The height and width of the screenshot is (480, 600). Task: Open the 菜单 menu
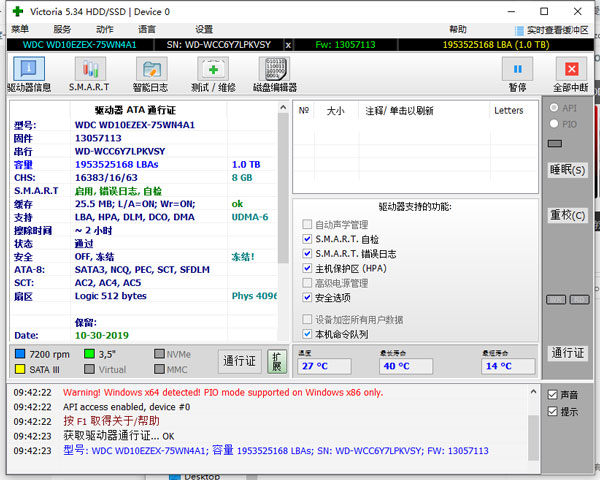20,29
